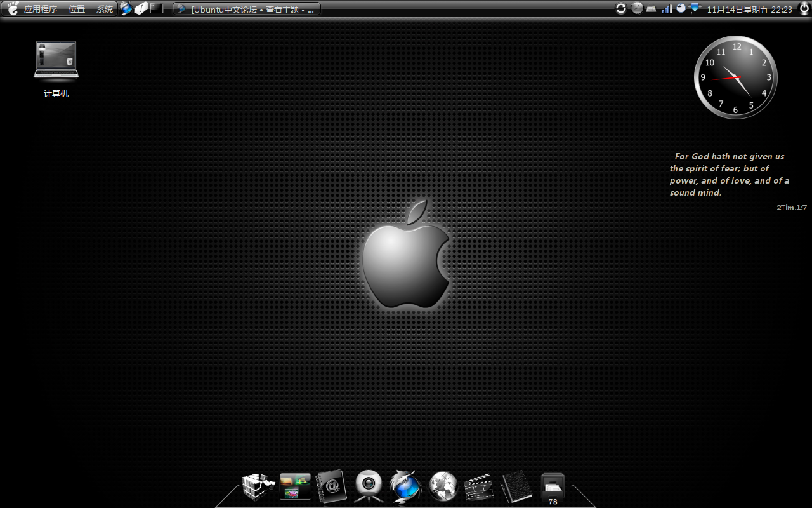This screenshot has width=812, height=508.
Task: Click the blue download arrow tray icon
Action: click(695, 8)
